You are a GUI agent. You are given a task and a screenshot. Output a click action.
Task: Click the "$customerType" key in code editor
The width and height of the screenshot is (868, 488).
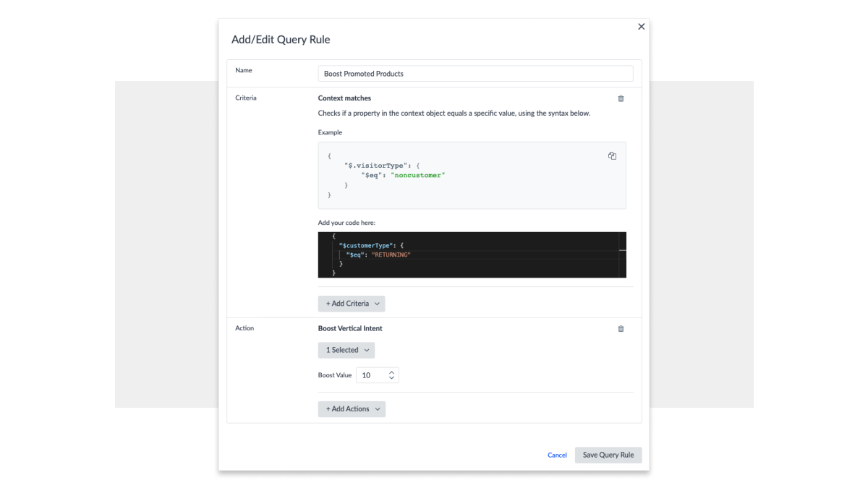366,245
